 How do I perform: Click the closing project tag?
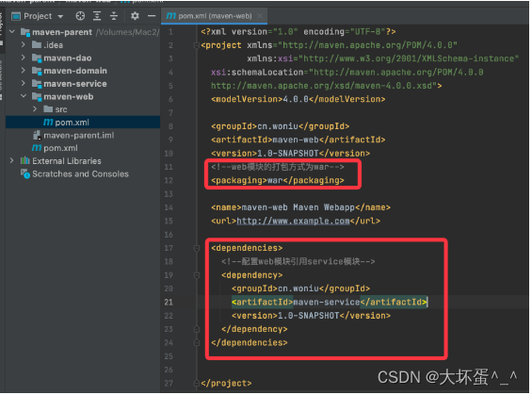226,384
